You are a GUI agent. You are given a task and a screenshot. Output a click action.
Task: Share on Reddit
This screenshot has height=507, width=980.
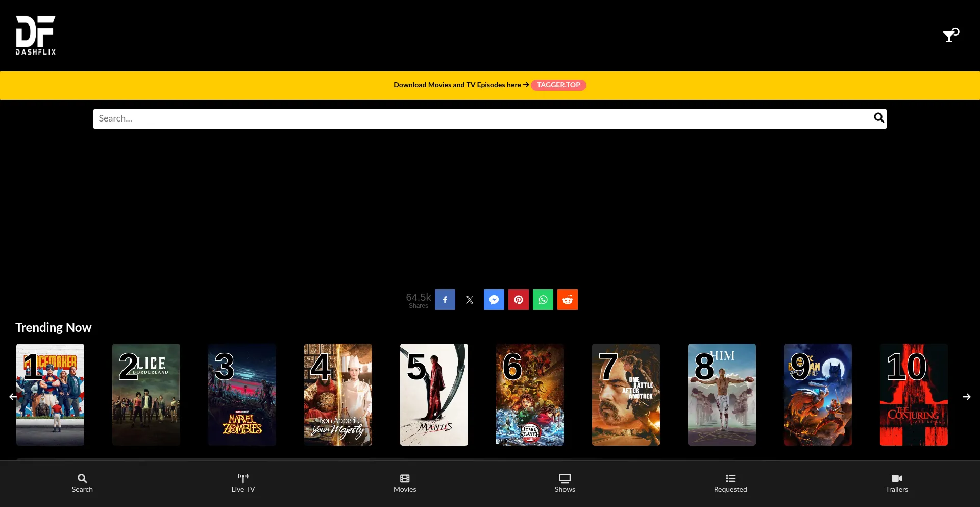click(567, 300)
